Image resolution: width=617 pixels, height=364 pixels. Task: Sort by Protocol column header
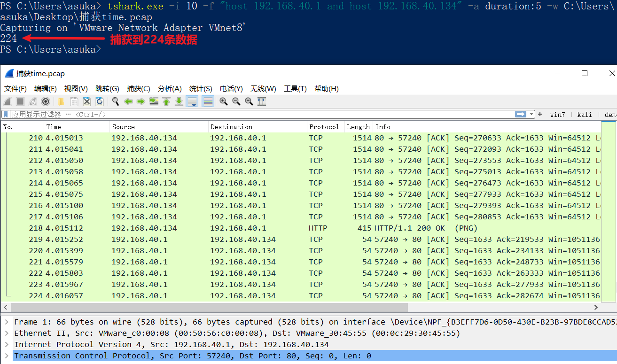[326, 127]
